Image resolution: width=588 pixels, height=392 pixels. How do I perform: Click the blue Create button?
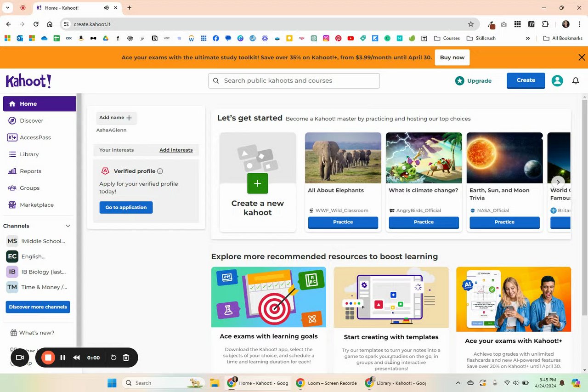(x=526, y=80)
